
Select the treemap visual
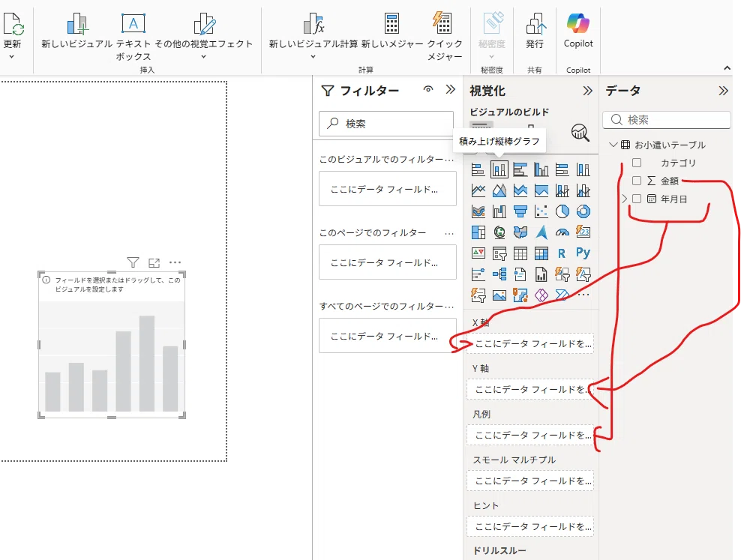click(x=478, y=232)
